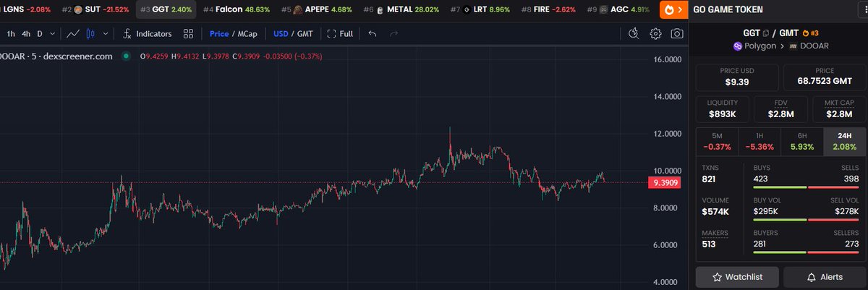Take a chart snapshot with camera icon
The width and height of the screenshot is (868, 290).
pos(676,33)
